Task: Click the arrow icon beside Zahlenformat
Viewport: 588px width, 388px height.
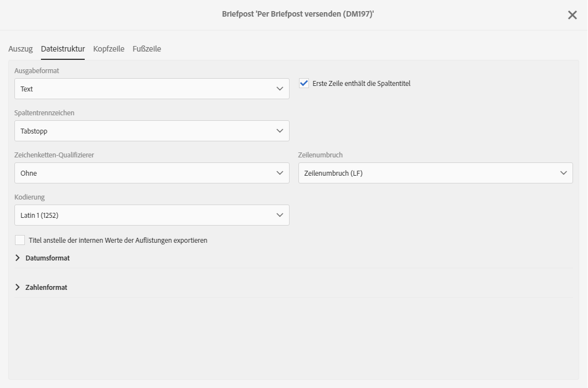Action: (x=18, y=287)
